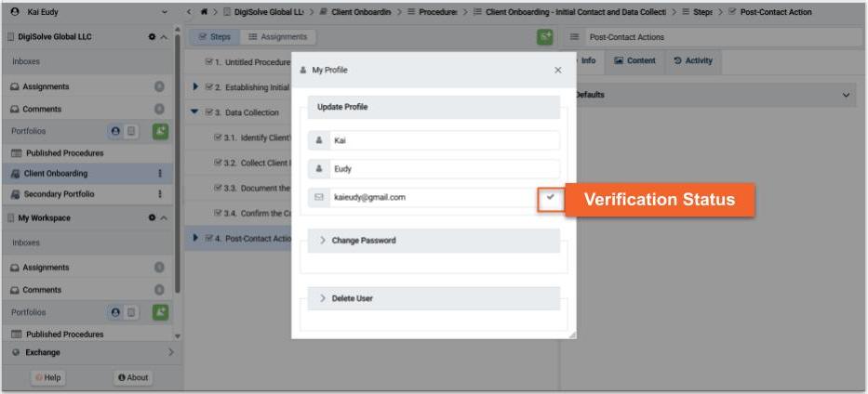Click the About button

[133, 377]
